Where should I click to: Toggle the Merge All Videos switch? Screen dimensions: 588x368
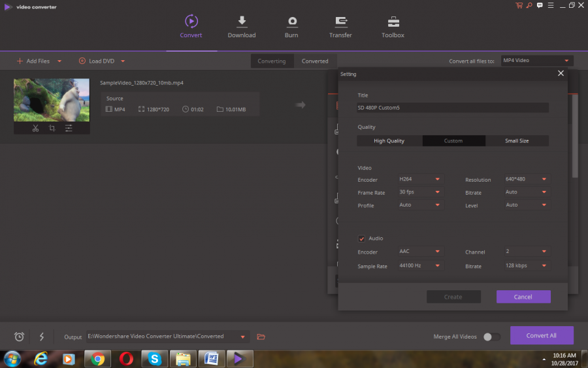(x=491, y=337)
